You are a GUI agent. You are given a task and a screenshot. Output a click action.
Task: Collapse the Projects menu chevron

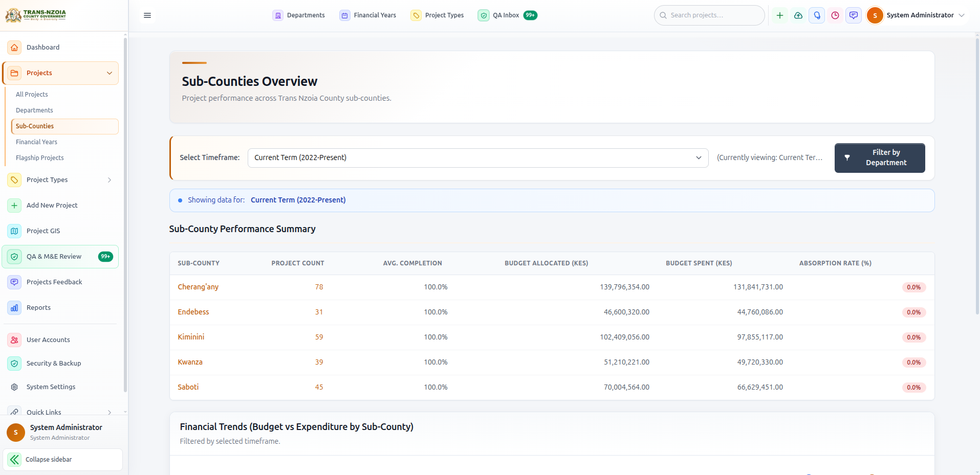[x=110, y=73]
